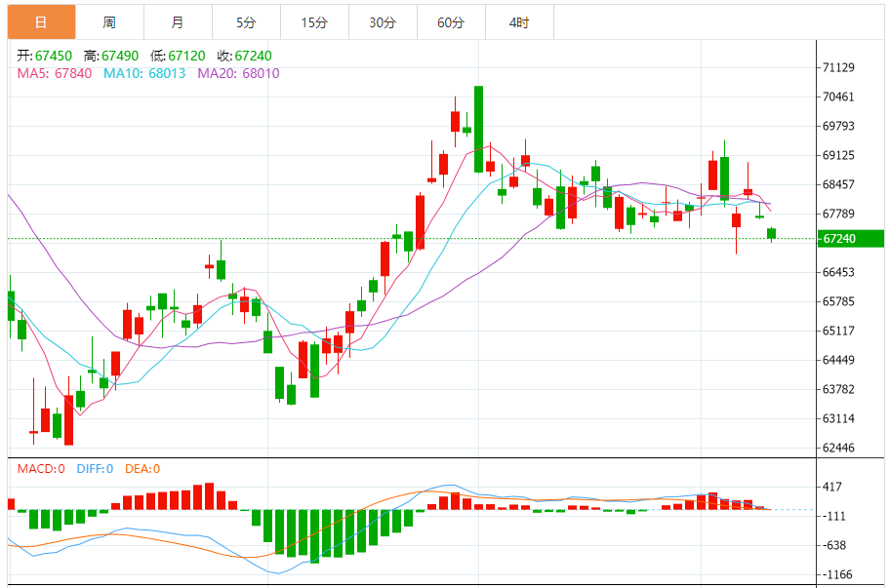Click the last green candle at the right edge
890x588 pixels.
(x=771, y=234)
